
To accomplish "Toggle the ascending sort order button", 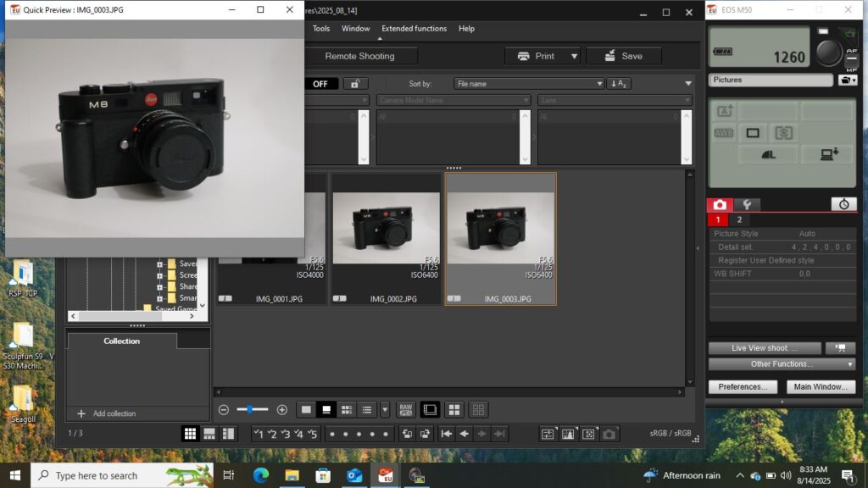I will point(619,84).
